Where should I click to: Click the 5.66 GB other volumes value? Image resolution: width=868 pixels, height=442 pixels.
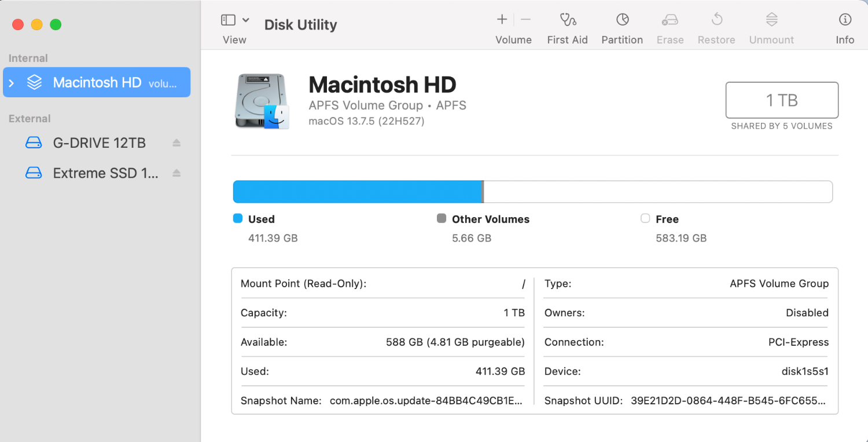472,238
